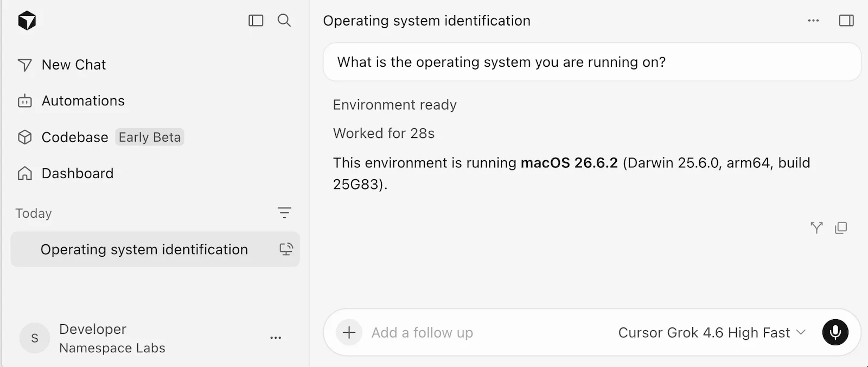Click the Dashboard home icon
The image size is (868, 367).
(x=25, y=173)
